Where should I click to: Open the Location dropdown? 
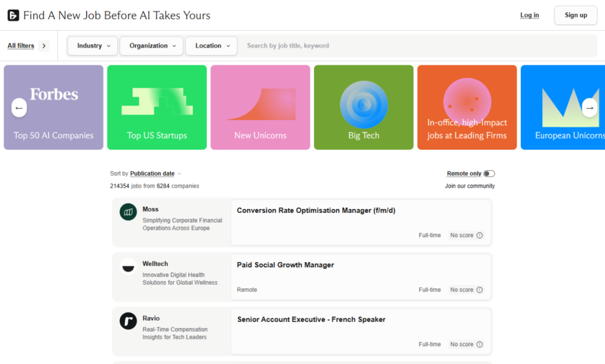[x=212, y=46]
